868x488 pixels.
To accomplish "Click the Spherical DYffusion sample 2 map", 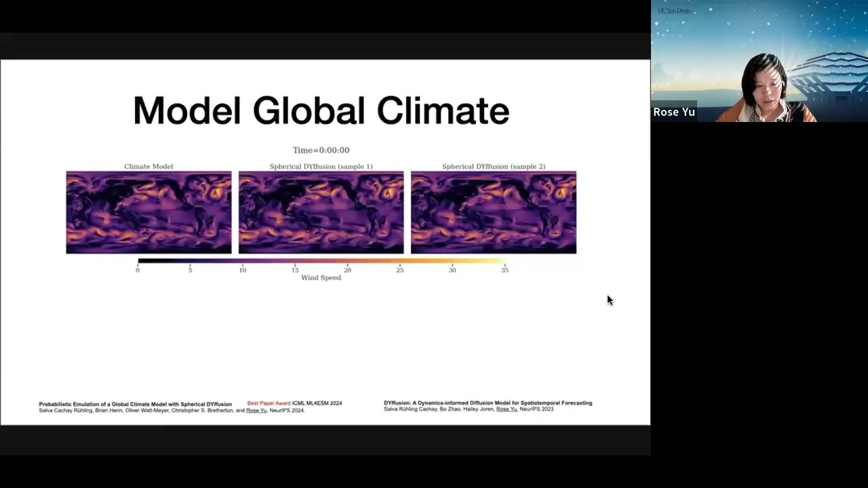I will (494, 213).
